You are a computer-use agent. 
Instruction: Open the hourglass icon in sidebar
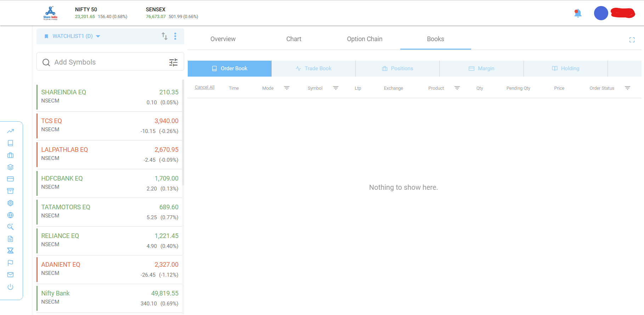click(10, 251)
